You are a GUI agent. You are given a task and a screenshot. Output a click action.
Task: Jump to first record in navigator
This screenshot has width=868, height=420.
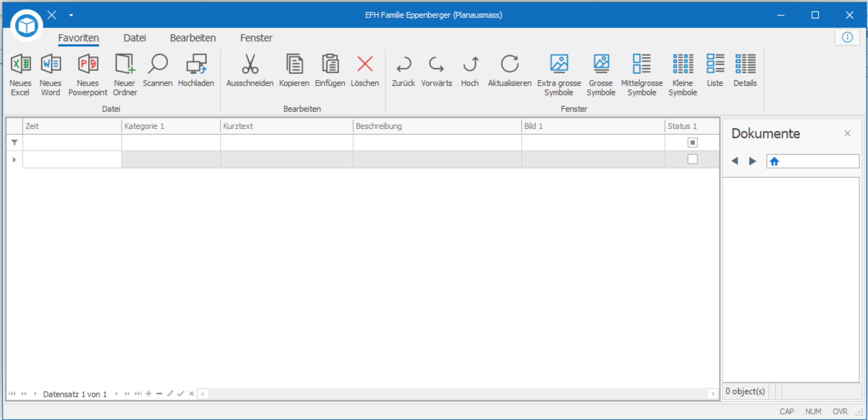pyautogui.click(x=12, y=393)
